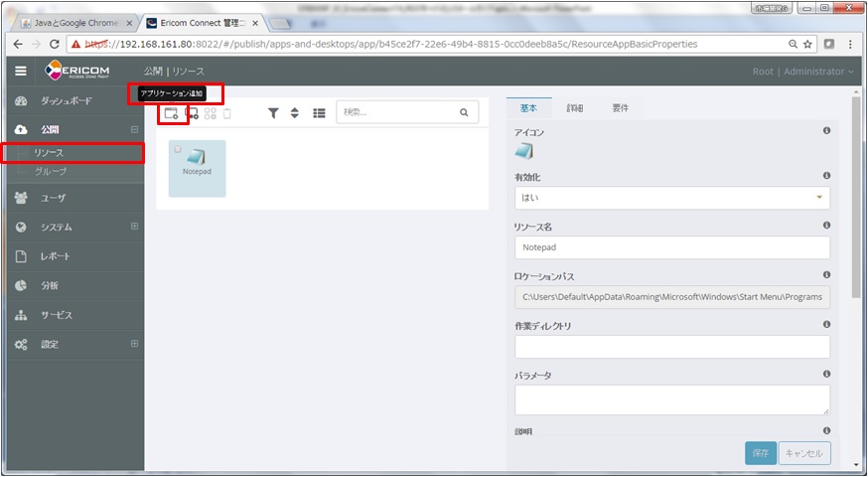Check the Notepad tile checkbox
868x477 pixels.
click(x=178, y=149)
